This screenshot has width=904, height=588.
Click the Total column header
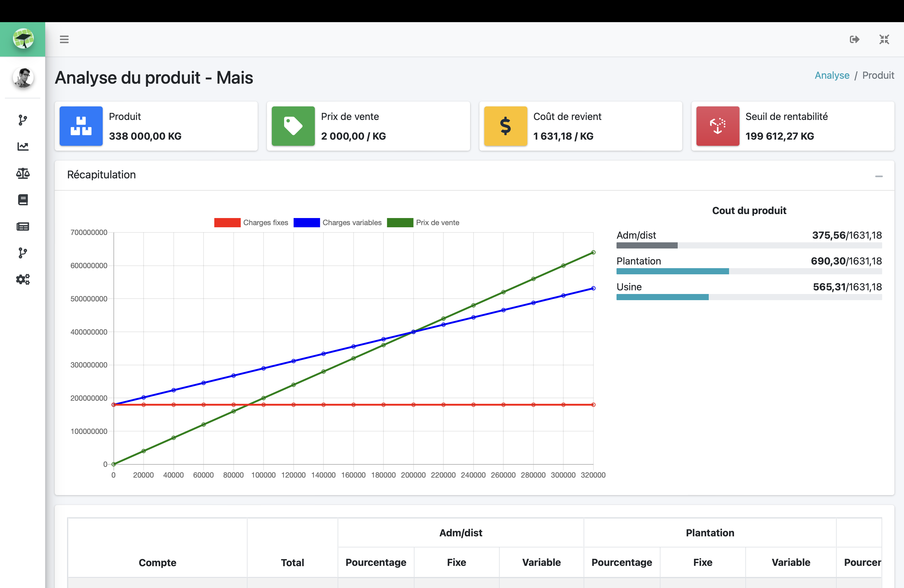coord(292,562)
